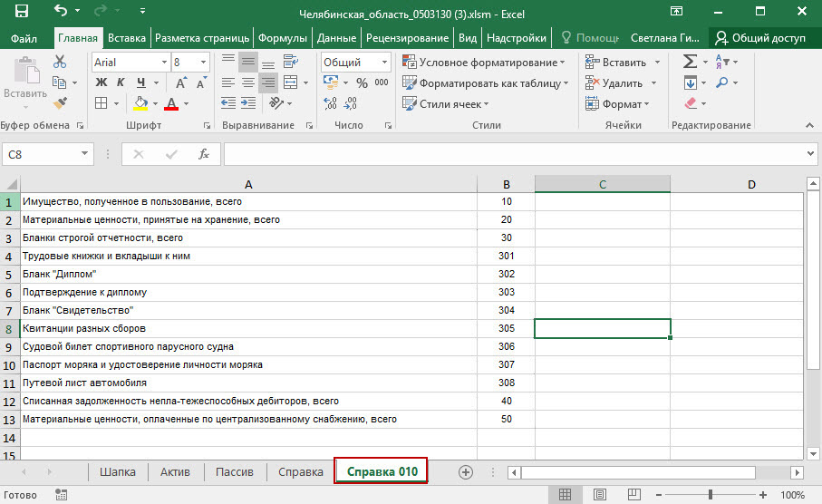Open the font size dropdown showing 8

[203, 63]
